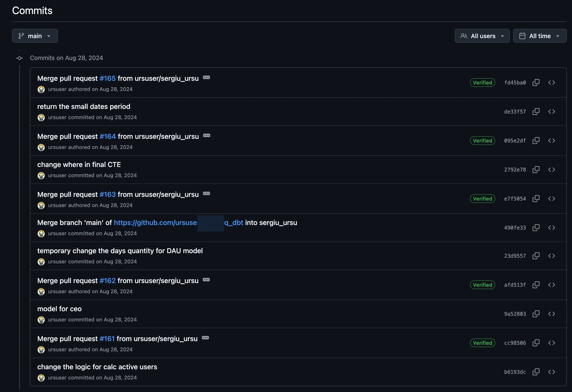
Task: Browse repository at commit de33f57
Action: coord(551,112)
